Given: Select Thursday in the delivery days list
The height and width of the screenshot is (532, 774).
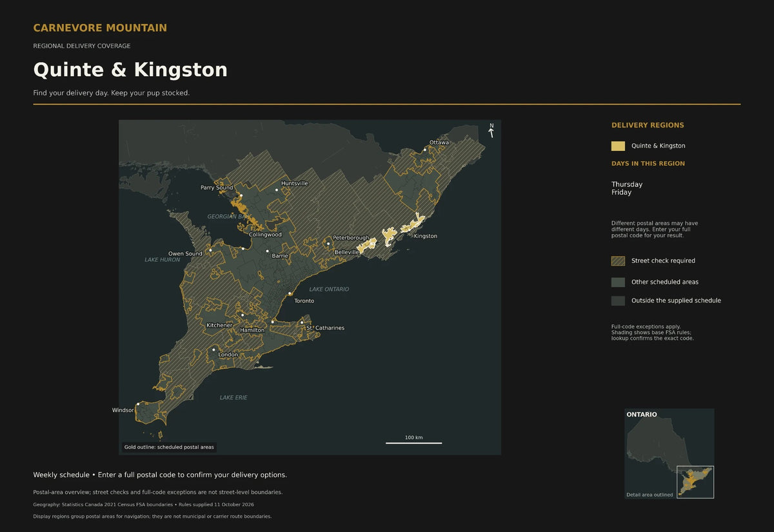Looking at the screenshot, I should click(627, 184).
